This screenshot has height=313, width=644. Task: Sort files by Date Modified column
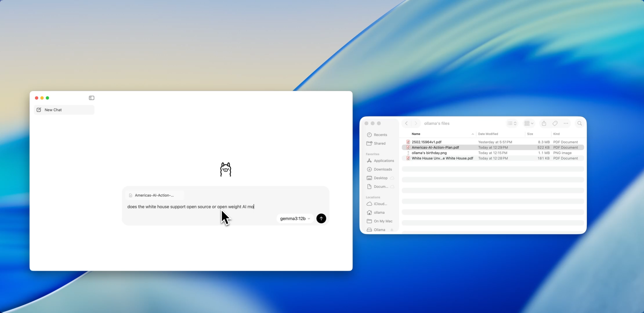[x=488, y=134]
